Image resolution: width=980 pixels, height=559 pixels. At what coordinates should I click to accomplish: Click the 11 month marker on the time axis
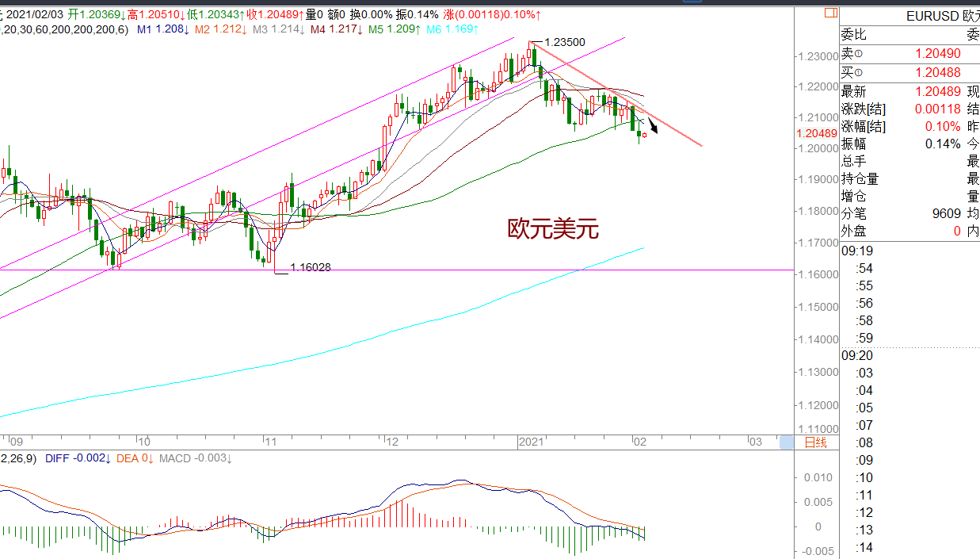tap(270, 441)
